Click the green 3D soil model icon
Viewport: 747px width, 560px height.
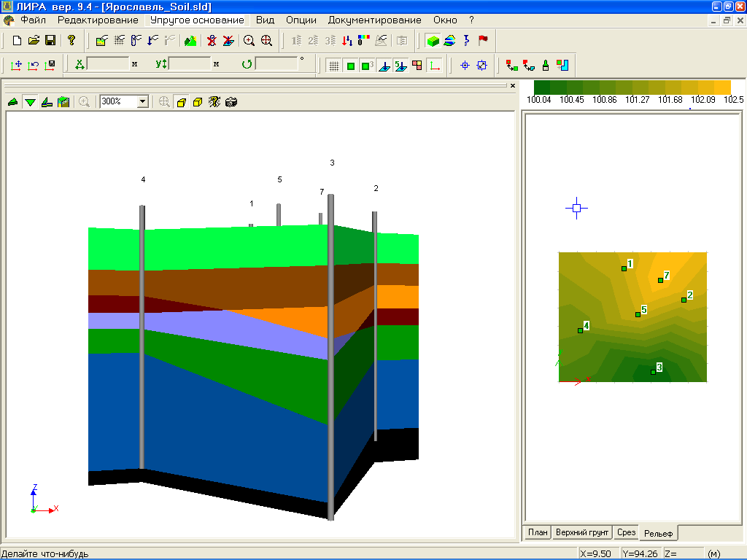pos(433,41)
